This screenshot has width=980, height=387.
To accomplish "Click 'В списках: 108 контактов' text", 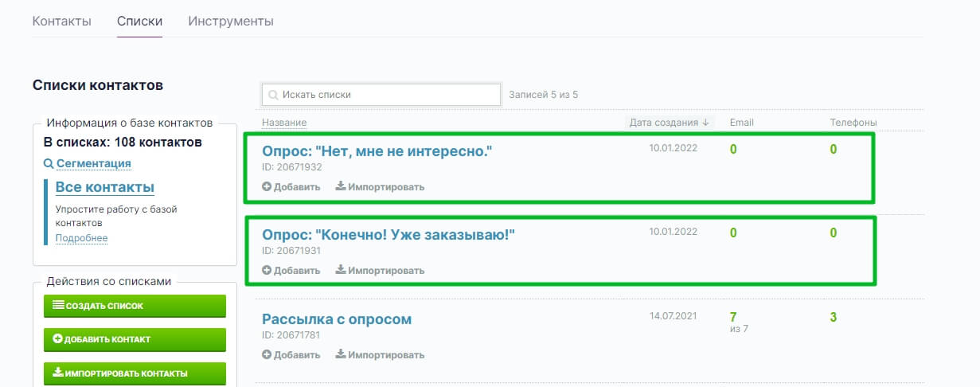I will pos(123,143).
